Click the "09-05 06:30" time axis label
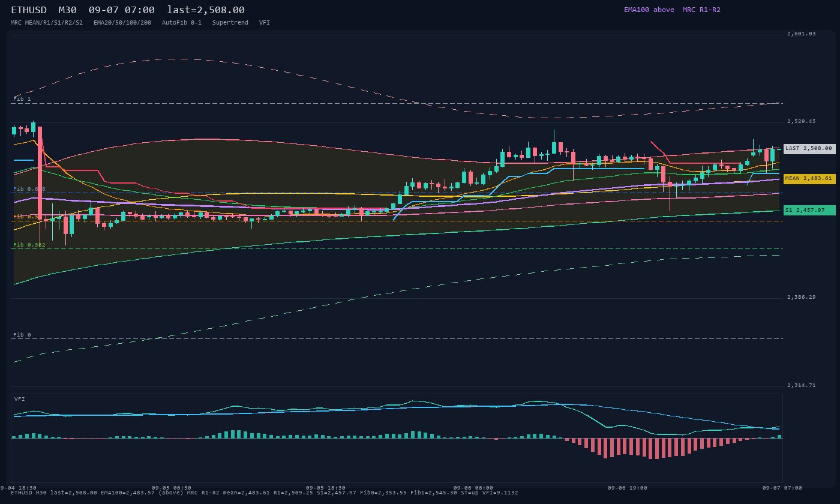This screenshot has width=840, height=504. pyautogui.click(x=172, y=488)
